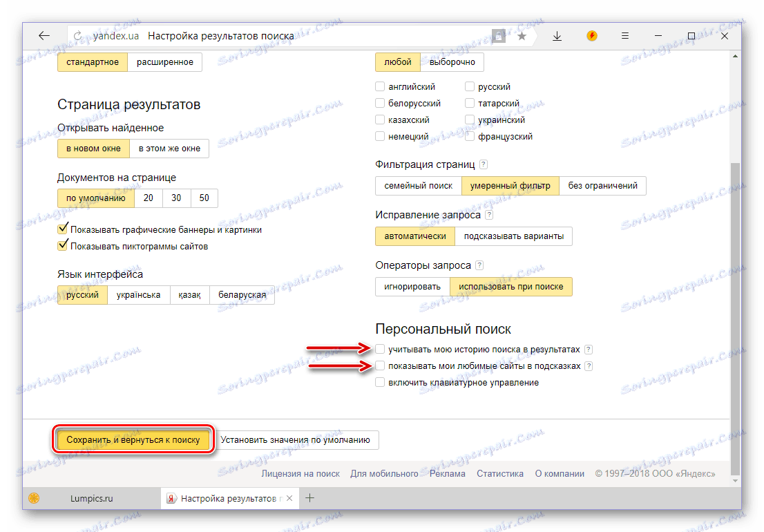Image resolution: width=764 pixels, height=532 pixels.
Task: Select семейный поиск filter option
Action: 418,186
